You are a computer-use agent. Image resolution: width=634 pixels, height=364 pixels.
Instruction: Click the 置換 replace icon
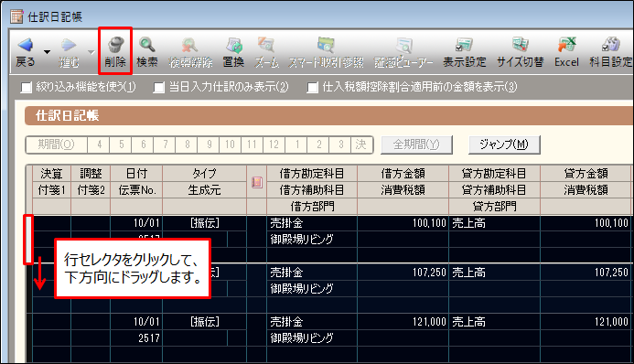233,45
